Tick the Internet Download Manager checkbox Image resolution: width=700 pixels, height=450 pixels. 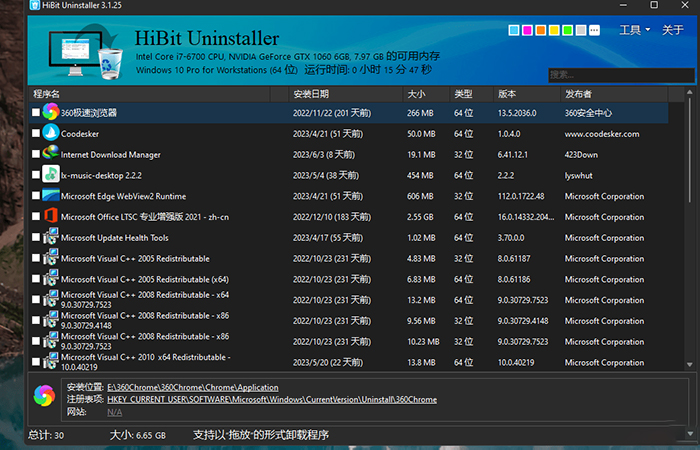36,154
